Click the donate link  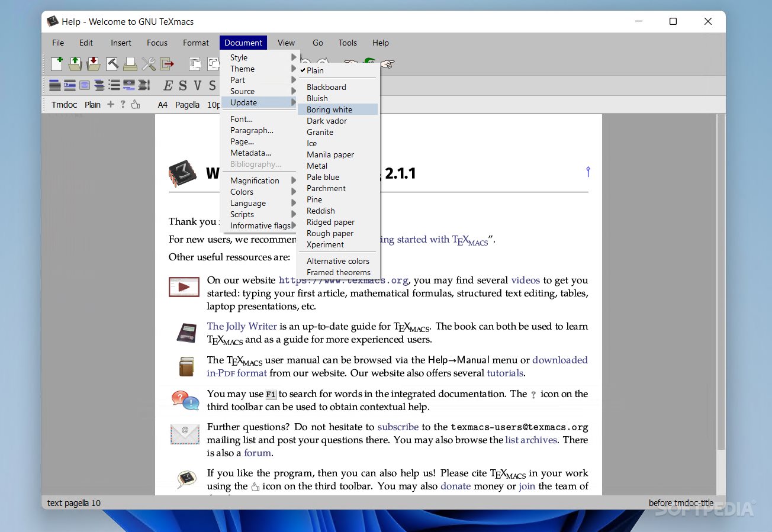coord(456,486)
